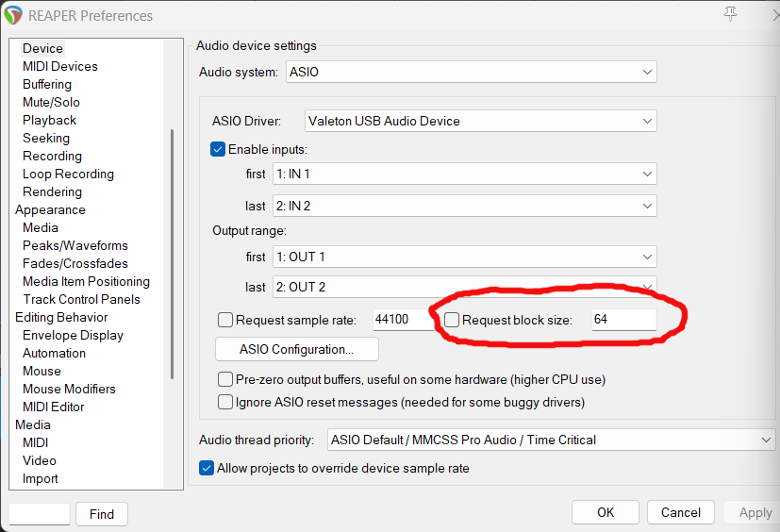Select Rendering preferences page
Screen dimensions: 780x532
pyautogui.click(x=52, y=191)
